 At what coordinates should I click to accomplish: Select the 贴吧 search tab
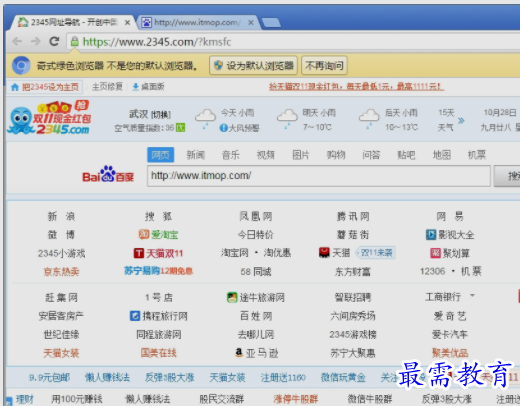point(406,155)
